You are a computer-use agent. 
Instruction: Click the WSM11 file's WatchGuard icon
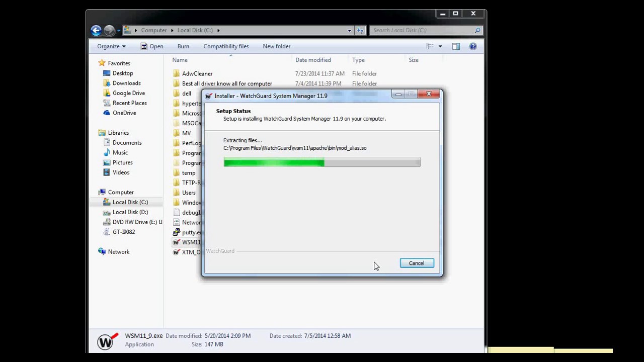176,242
